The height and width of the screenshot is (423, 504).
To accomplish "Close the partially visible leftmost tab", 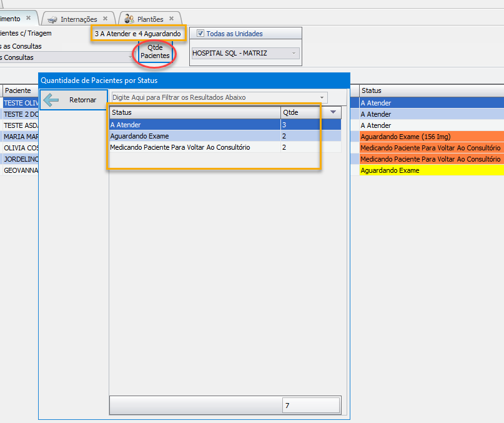I will pos(28,19).
